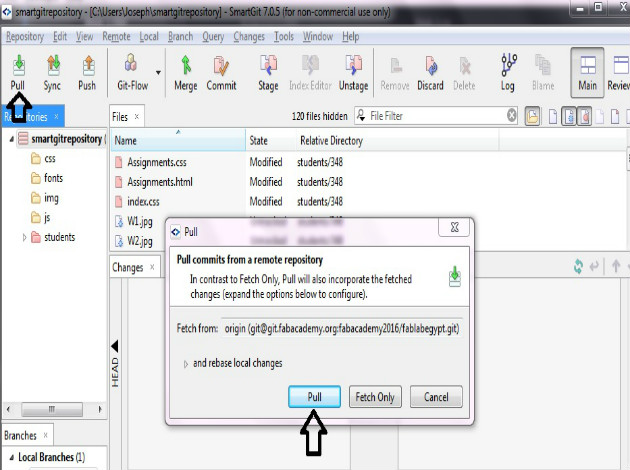
Task: Click the Commit toolbar icon
Action: tap(221, 72)
